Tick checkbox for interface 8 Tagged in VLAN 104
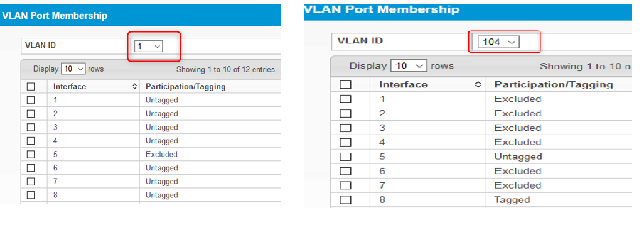 pyautogui.click(x=346, y=200)
